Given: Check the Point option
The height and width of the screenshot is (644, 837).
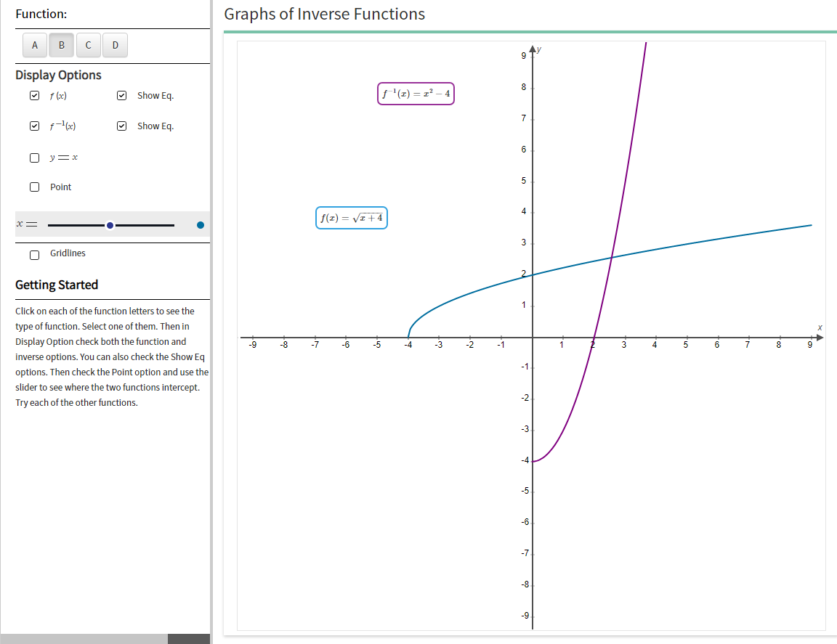Looking at the screenshot, I should 34,187.
